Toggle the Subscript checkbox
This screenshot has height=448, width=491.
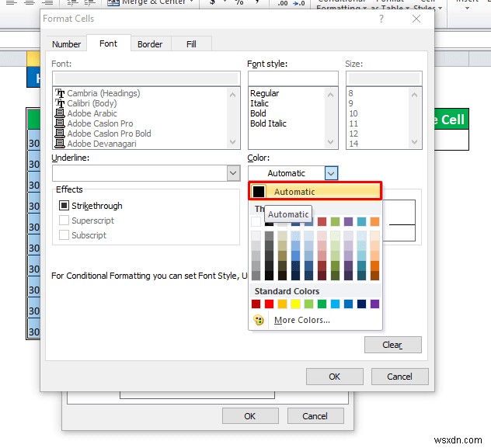pyautogui.click(x=64, y=235)
